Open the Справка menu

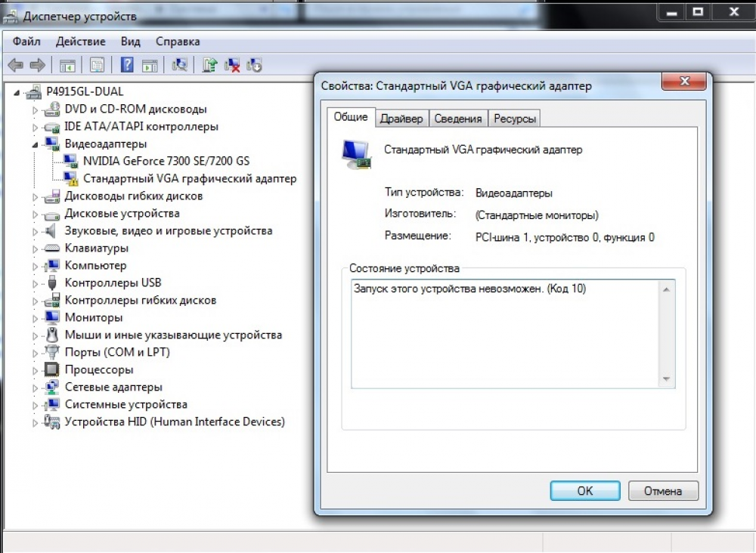(x=178, y=42)
